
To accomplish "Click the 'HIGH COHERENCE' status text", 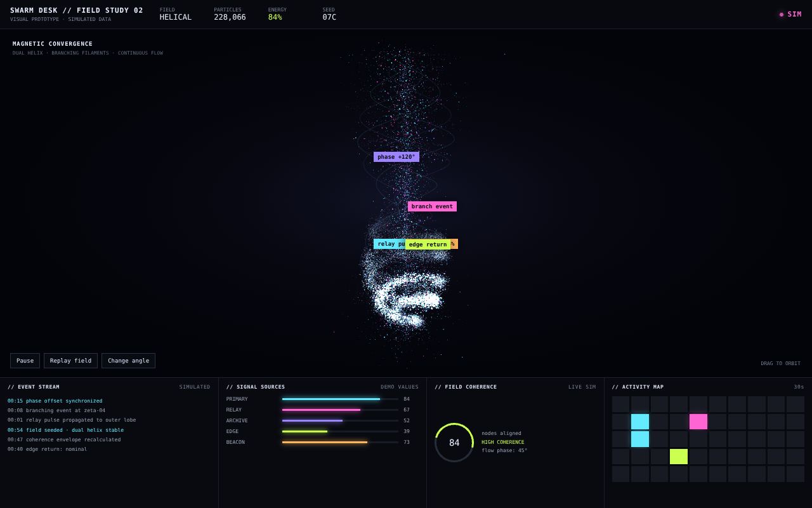I will tap(503, 442).
